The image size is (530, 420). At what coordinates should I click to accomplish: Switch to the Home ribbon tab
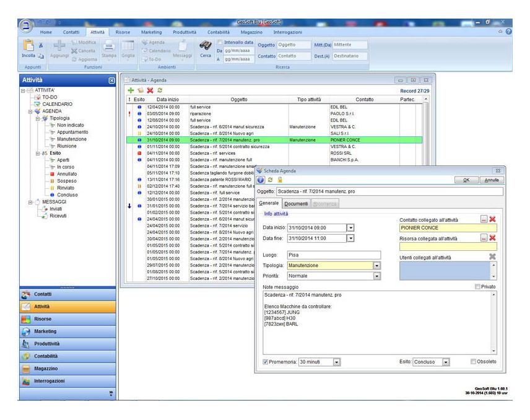coord(46,32)
